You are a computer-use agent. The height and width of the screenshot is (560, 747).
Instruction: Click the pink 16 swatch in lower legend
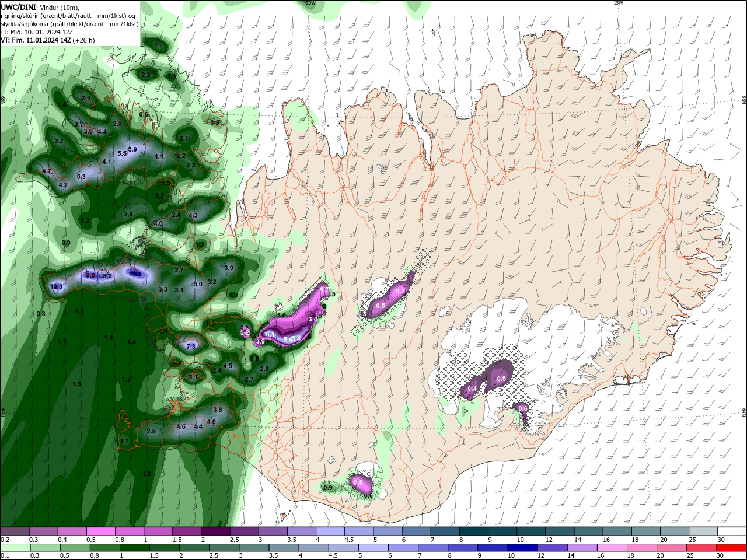coord(612,548)
